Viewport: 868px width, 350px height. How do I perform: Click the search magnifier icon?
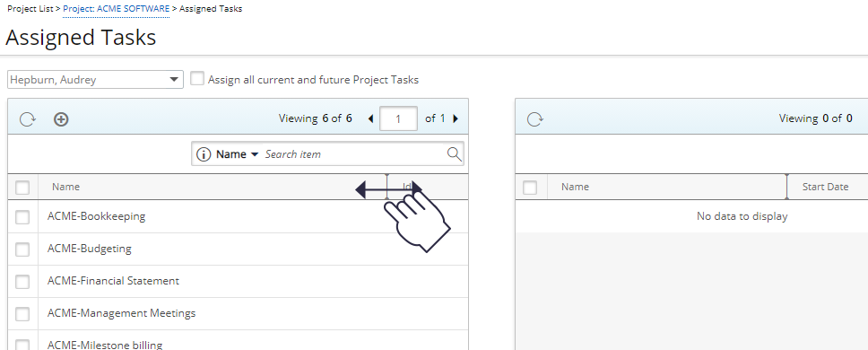click(x=454, y=154)
